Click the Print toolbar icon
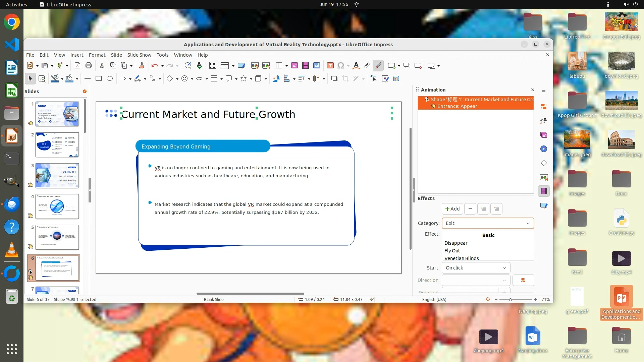 (x=89, y=66)
